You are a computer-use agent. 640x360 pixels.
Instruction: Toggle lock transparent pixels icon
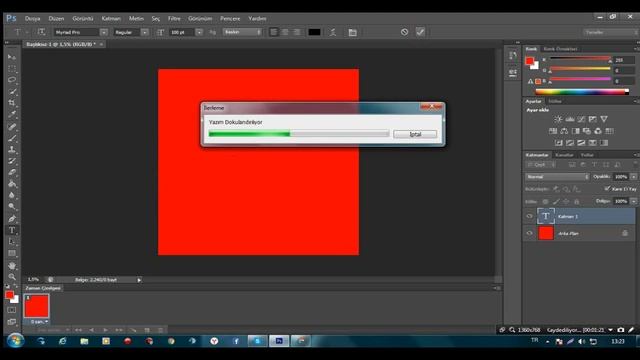tap(545, 202)
